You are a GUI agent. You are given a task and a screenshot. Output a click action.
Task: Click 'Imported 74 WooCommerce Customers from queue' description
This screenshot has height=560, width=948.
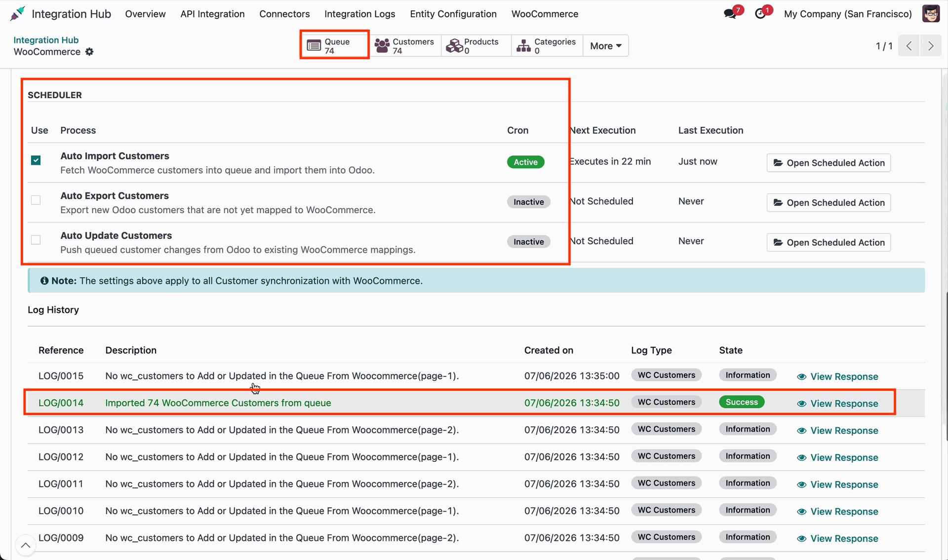point(218,403)
